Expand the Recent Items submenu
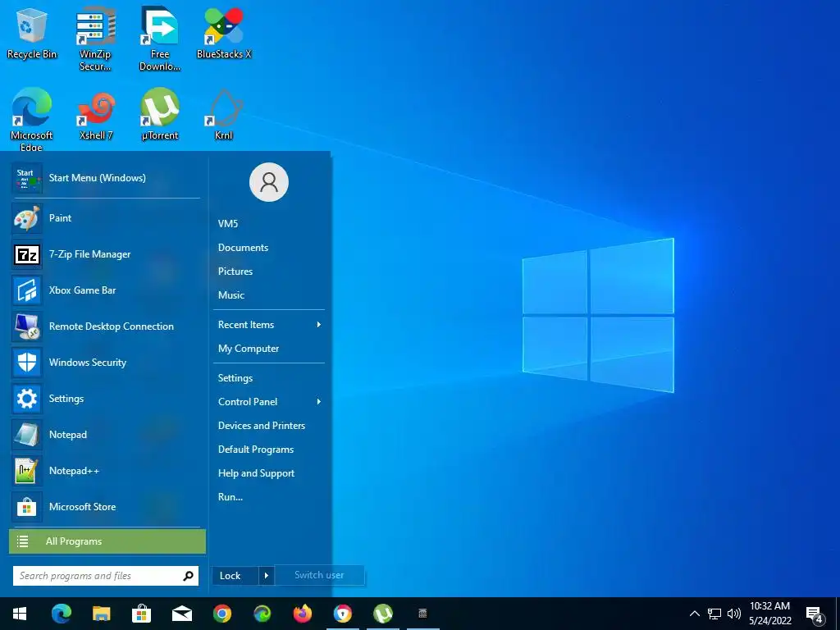Image resolution: width=840 pixels, height=630 pixels. coord(269,325)
